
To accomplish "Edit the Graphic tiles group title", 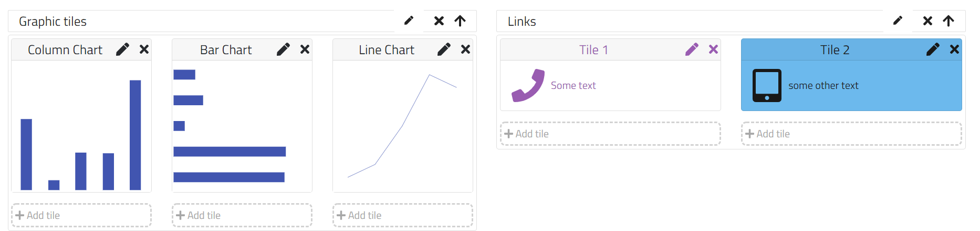I will click(409, 21).
